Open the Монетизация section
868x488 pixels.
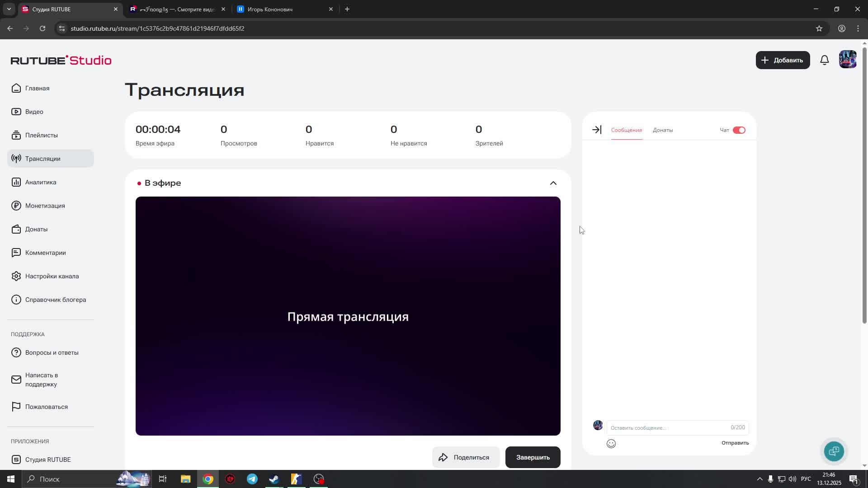(x=45, y=206)
